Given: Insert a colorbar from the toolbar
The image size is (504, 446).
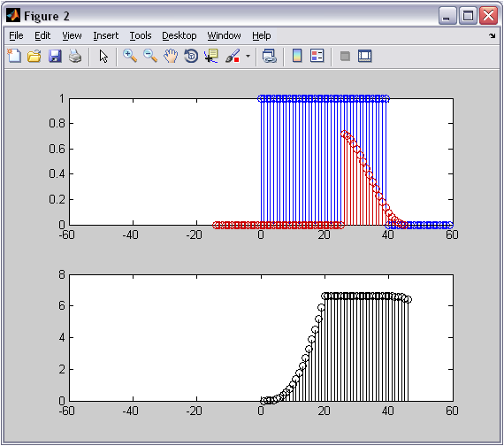Looking at the screenshot, I should (x=297, y=56).
